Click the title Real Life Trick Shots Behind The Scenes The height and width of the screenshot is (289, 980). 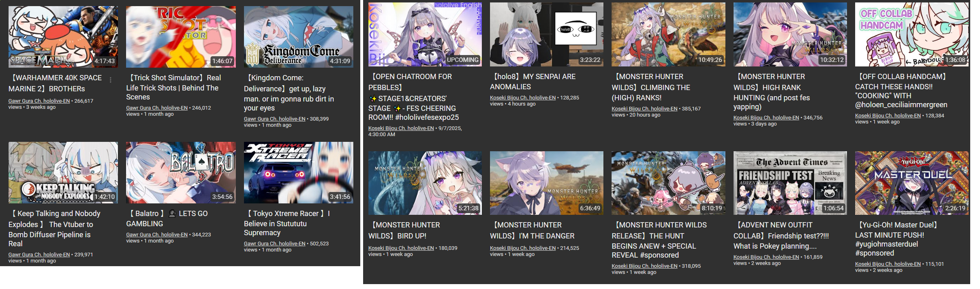point(173,87)
